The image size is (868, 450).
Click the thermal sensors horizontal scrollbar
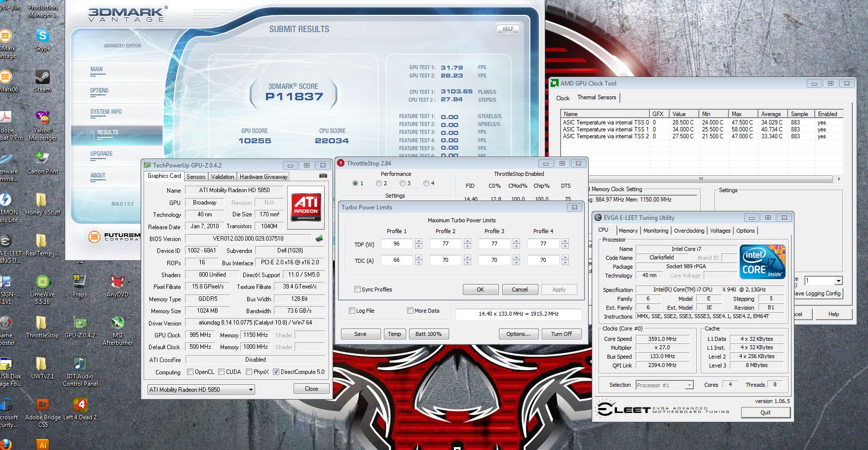[x=700, y=179]
